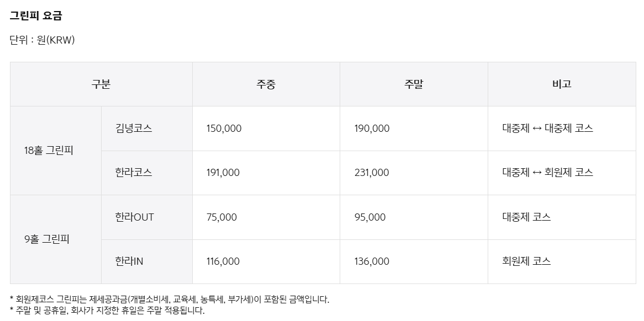Select the 비고 column header

pos(562,84)
